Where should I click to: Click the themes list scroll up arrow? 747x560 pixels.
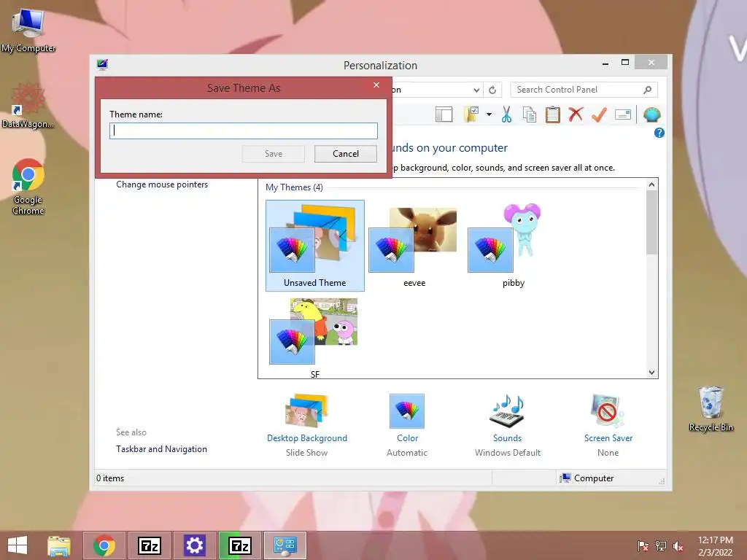click(x=651, y=184)
